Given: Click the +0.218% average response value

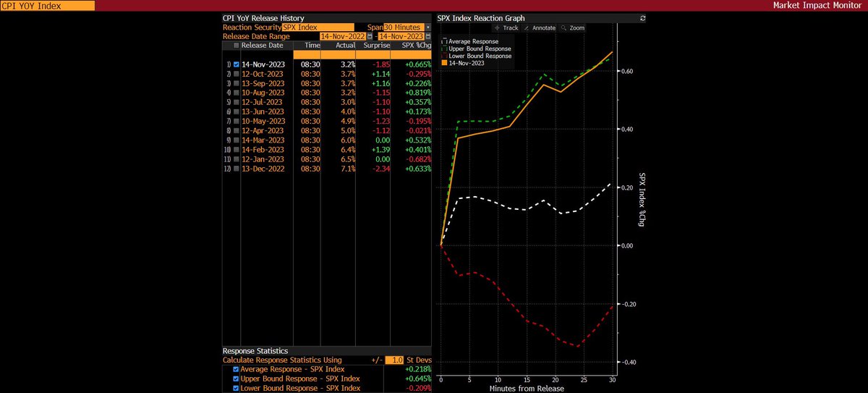Looking at the screenshot, I should pos(417,368).
